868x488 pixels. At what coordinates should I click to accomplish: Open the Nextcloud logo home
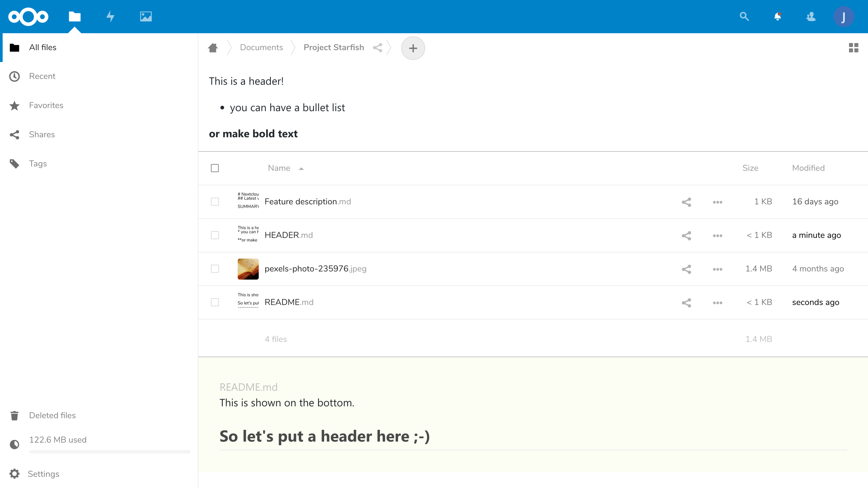pos(28,17)
